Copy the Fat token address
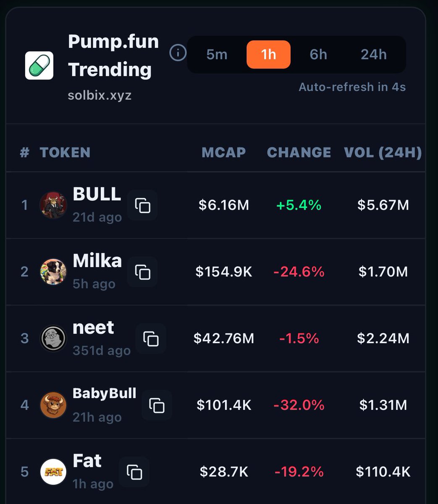The image size is (438, 504). 134,472
